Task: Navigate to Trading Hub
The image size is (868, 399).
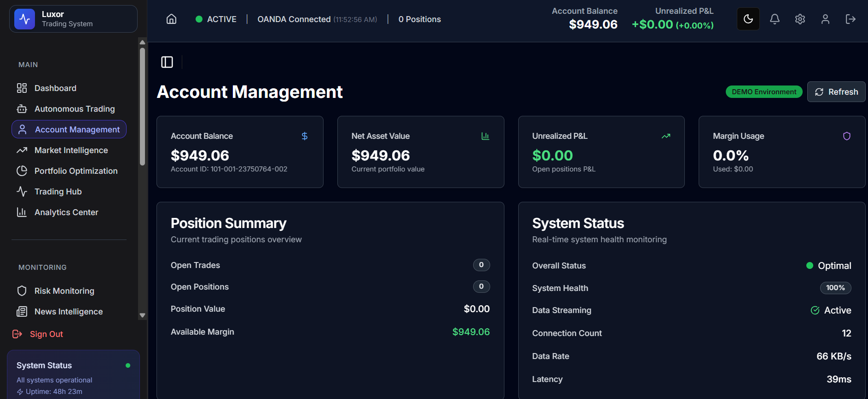Action: click(58, 192)
